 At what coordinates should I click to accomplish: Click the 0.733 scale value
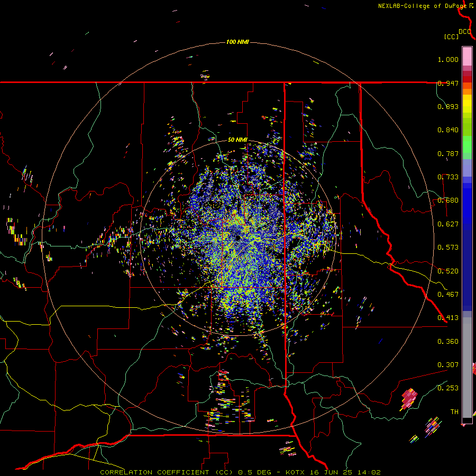[x=448, y=177]
